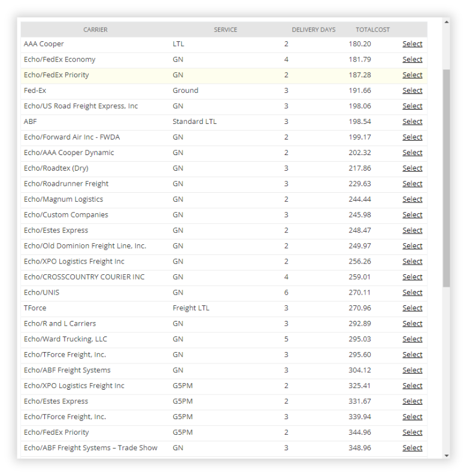This screenshot has height=476, width=467.
Task: Click the 'Freight LTL' service cell
Action: pyautogui.click(x=191, y=308)
